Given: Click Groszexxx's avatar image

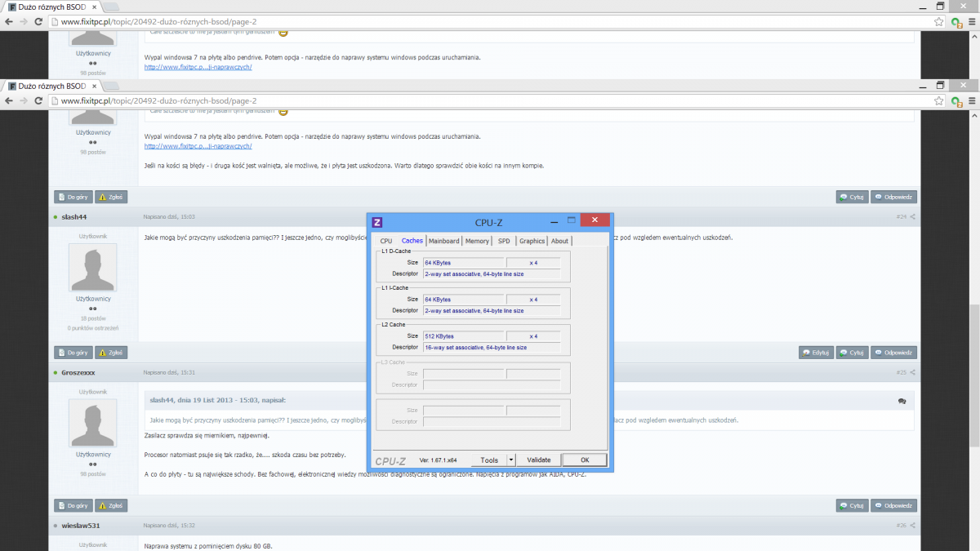Looking at the screenshot, I should click(92, 424).
